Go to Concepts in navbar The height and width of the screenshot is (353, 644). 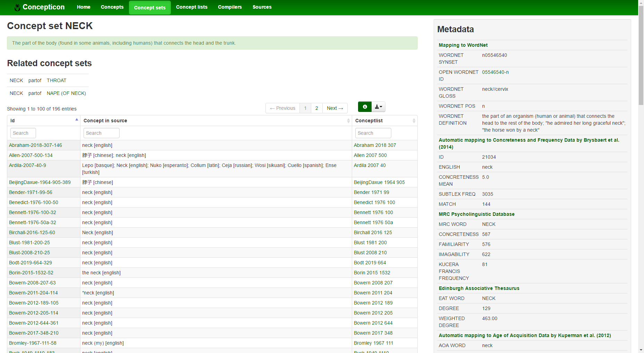point(112,7)
